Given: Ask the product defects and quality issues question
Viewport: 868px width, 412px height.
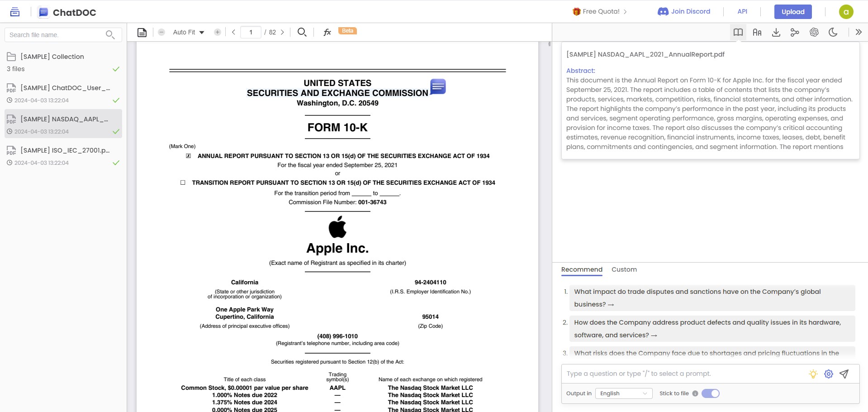Looking at the screenshot, I should coord(712,329).
